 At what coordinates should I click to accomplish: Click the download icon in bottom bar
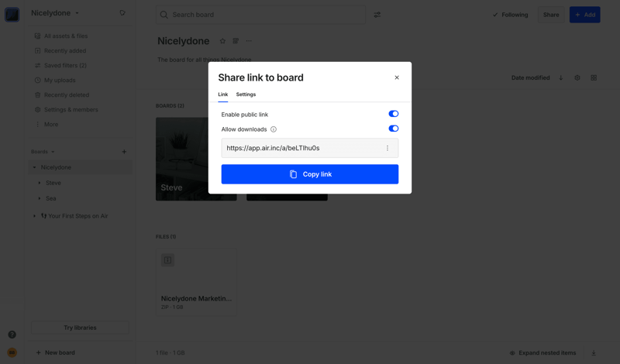[x=594, y=353]
